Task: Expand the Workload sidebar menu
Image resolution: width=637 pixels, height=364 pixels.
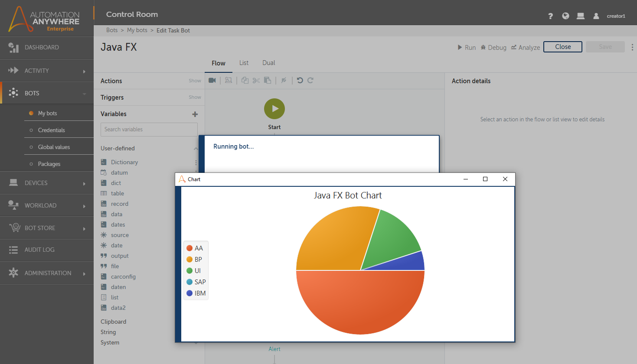Action: point(47,205)
